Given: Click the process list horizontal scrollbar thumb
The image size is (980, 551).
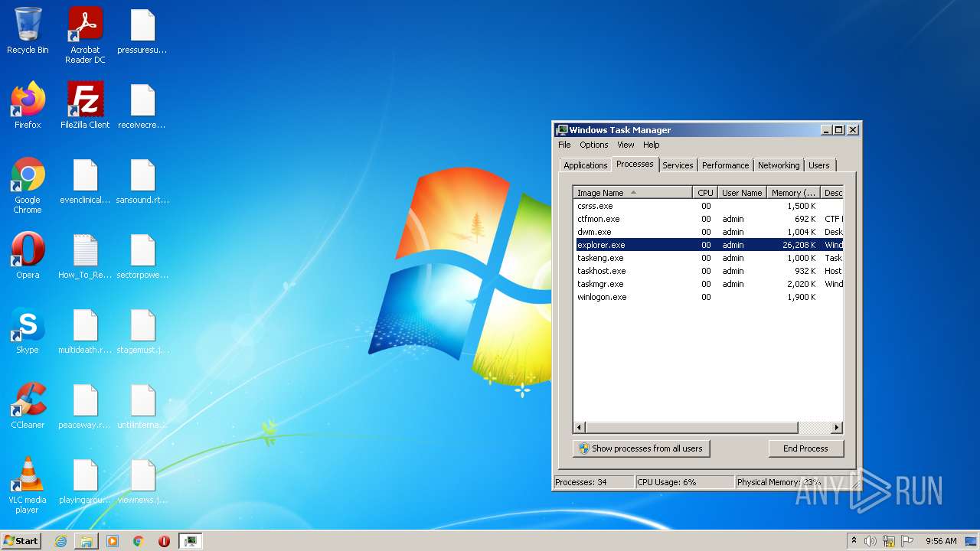Looking at the screenshot, I should (x=692, y=428).
